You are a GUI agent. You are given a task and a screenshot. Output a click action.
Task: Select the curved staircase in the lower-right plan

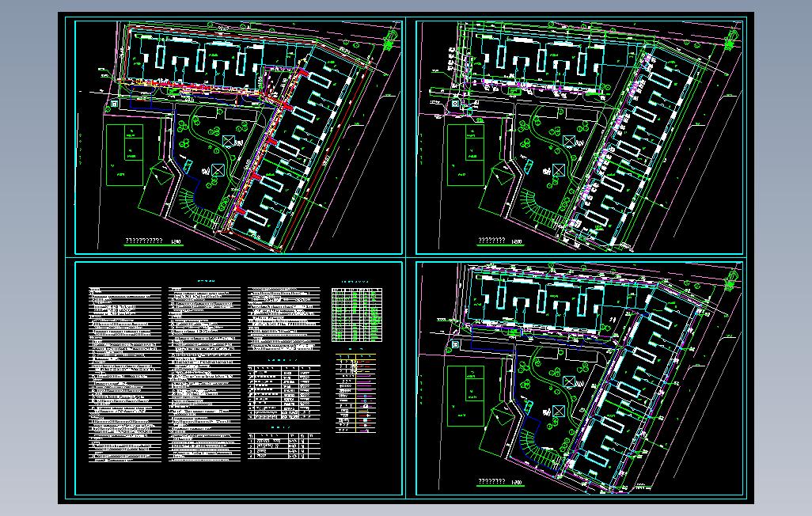pyautogui.click(x=539, y=451)
